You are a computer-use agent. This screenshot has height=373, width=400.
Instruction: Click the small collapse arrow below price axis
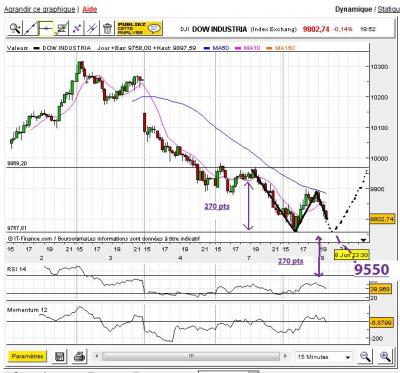click(x=363, y=240)
